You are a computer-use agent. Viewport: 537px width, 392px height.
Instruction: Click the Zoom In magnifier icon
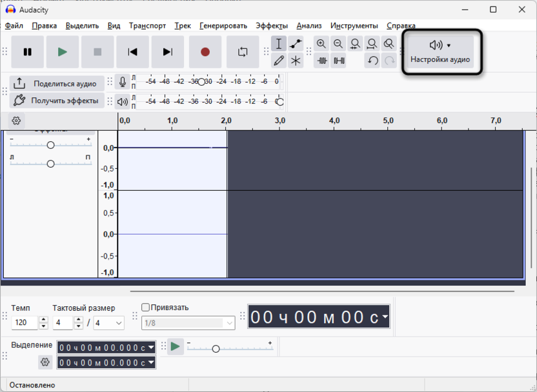coord(321,44)
